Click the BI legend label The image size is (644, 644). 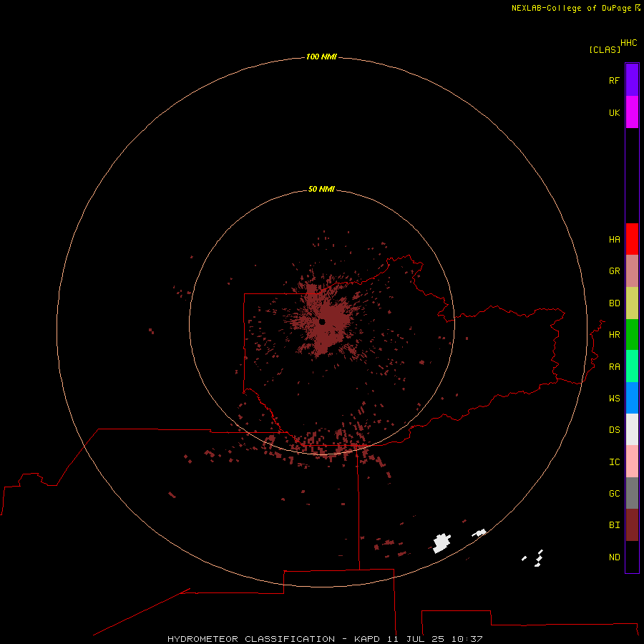tap(614, 525)
